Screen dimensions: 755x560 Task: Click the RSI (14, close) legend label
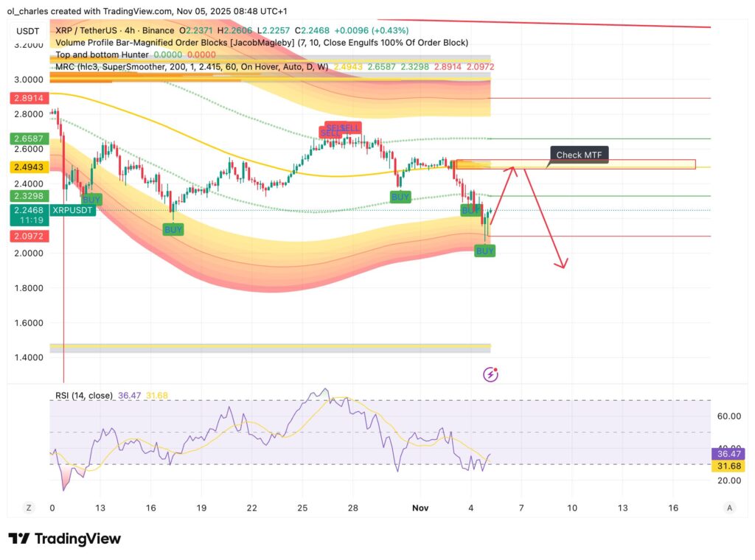click(84, 396)
